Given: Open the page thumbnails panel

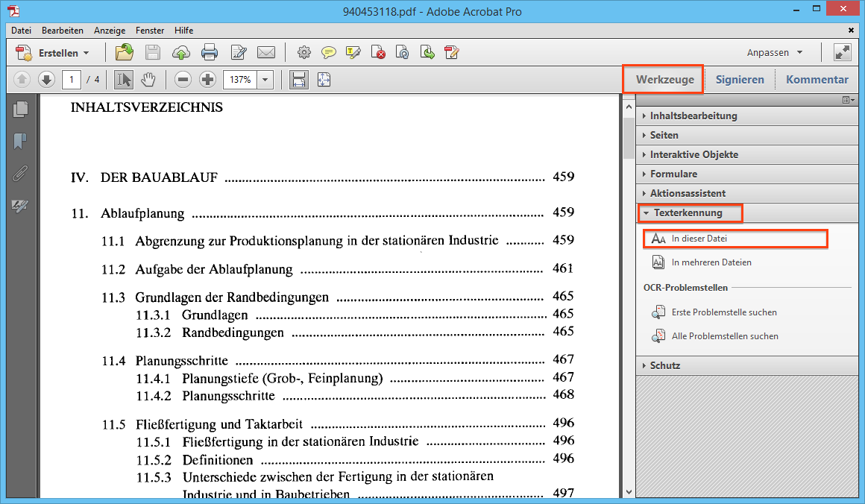Looking at the screenshot, I should (x=20, y=109).
